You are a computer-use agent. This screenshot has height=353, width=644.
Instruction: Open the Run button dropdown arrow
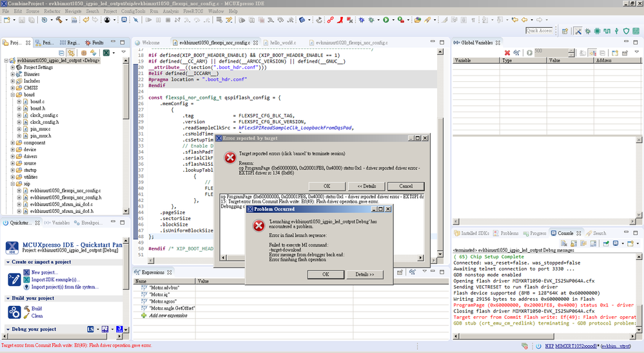tap(393, 20)
